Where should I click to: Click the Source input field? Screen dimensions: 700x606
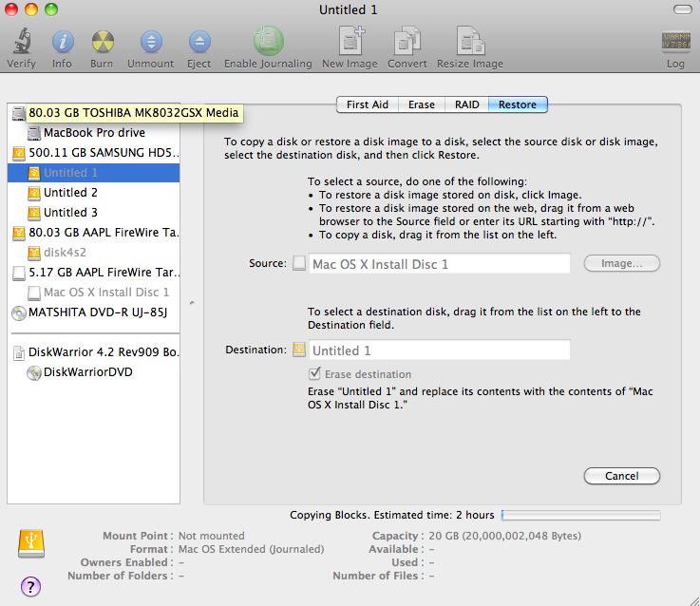pyautogui.click(x=440, y=263)
